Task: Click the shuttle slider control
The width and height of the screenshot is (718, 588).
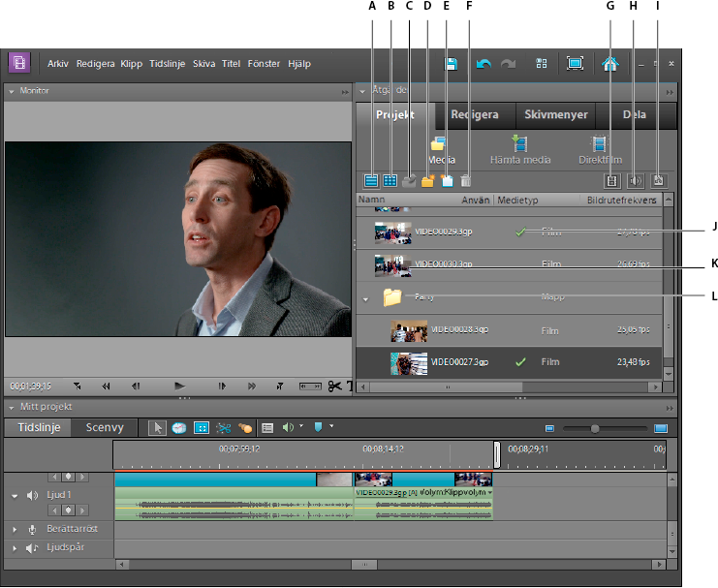Action: point(310,387)
